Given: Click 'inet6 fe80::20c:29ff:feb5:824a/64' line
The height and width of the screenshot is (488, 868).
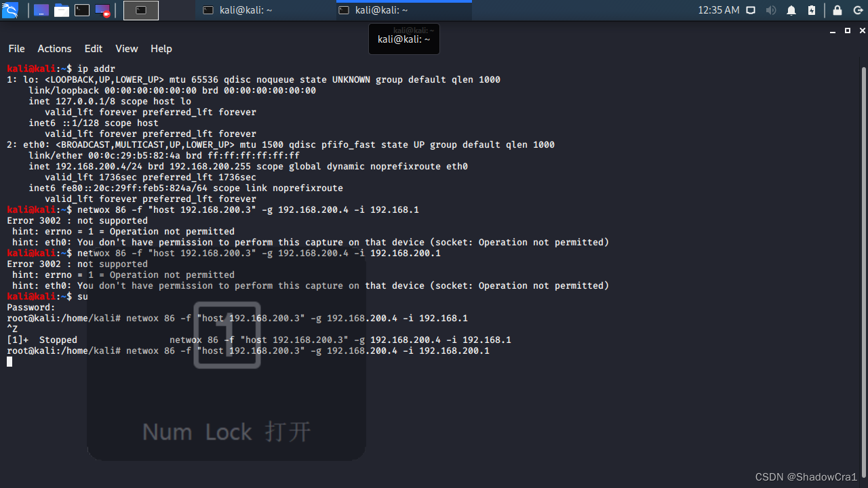Looking at the screenshot, I should pyautogui.click(x=186, y=188).
